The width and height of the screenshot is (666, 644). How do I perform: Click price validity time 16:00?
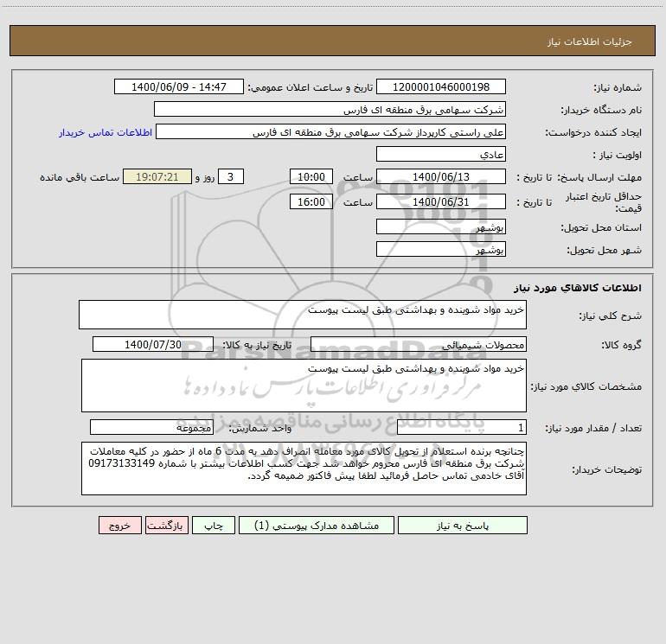click(311, 201)
